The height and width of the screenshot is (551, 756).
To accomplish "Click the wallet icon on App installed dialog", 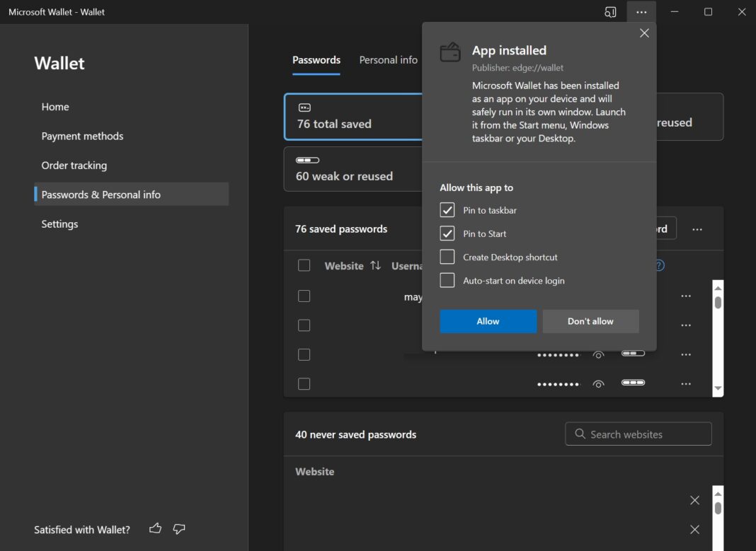I will [450, 51].
